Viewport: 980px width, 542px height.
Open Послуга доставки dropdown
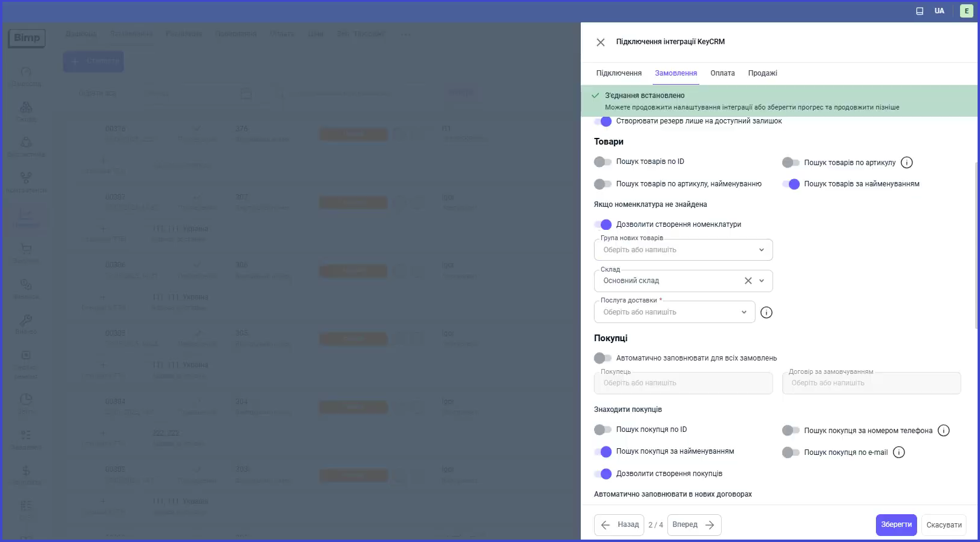click(x=675, y=312)
